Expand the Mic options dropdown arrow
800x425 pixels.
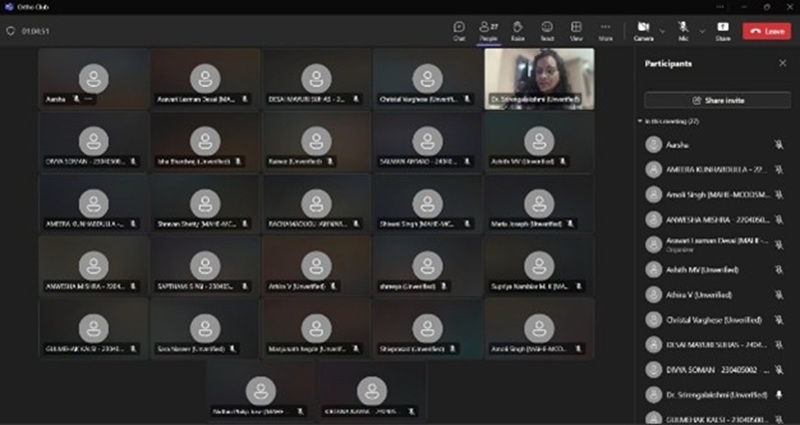(700, 30)
